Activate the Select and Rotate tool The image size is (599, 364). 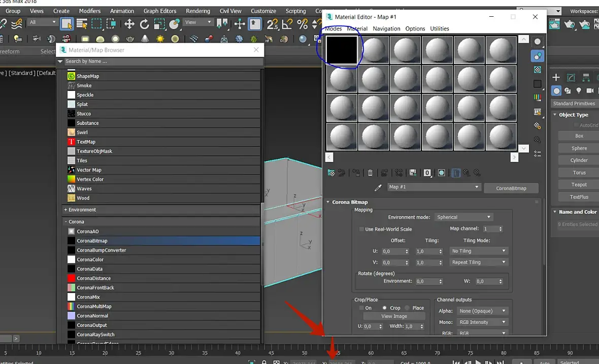coord(145,24)
